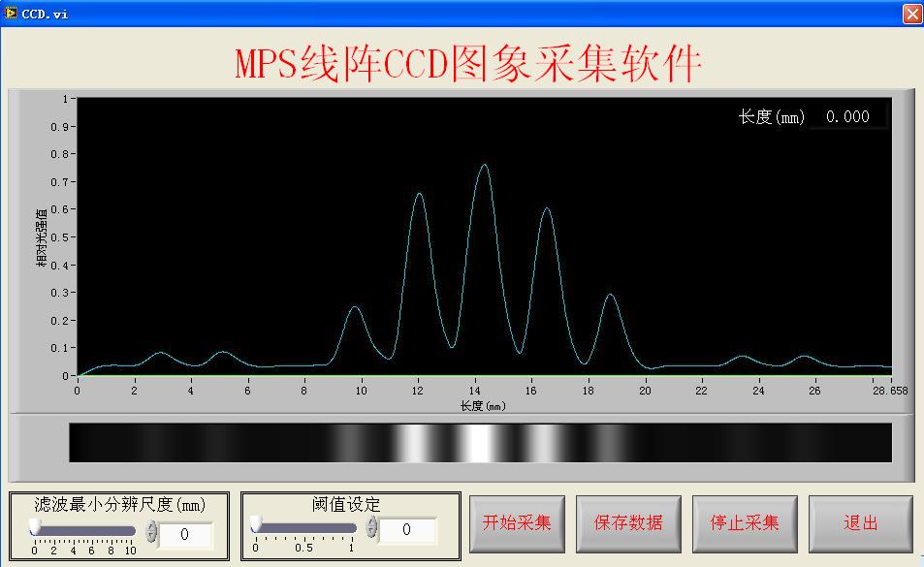Click the 阈值设定 slider thumb
The width and height of the screenshot is (924, 567).
click(256, 524)
